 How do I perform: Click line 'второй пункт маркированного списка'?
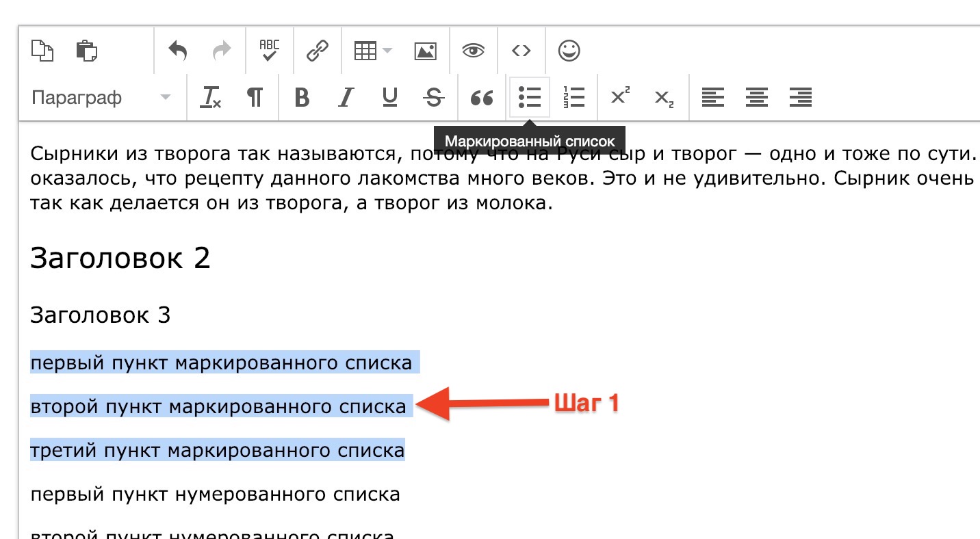(218, 406)
